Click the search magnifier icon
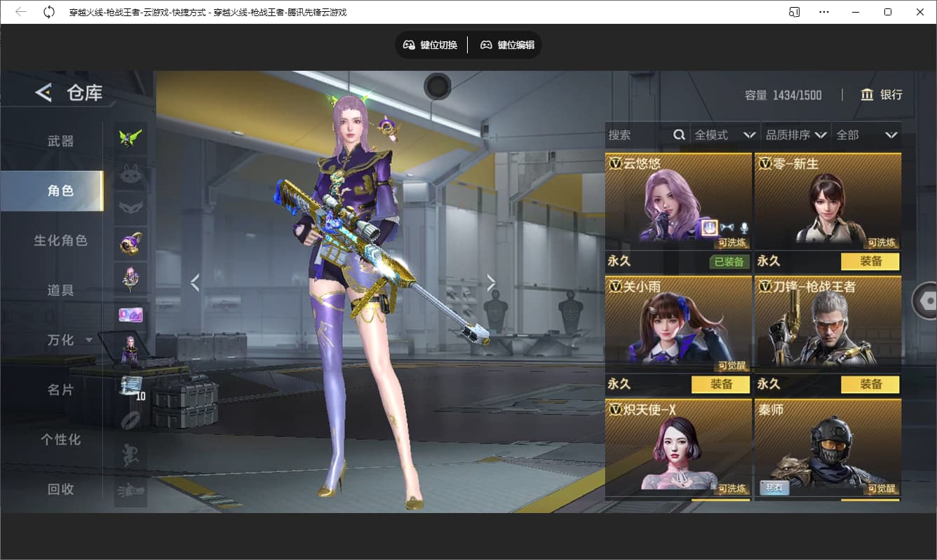This screenshot has width=937, height=560. (679, 135)
